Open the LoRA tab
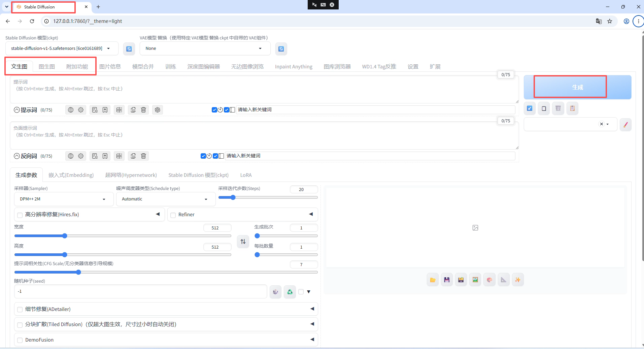644x349 pixels. [x=246, y=175]
